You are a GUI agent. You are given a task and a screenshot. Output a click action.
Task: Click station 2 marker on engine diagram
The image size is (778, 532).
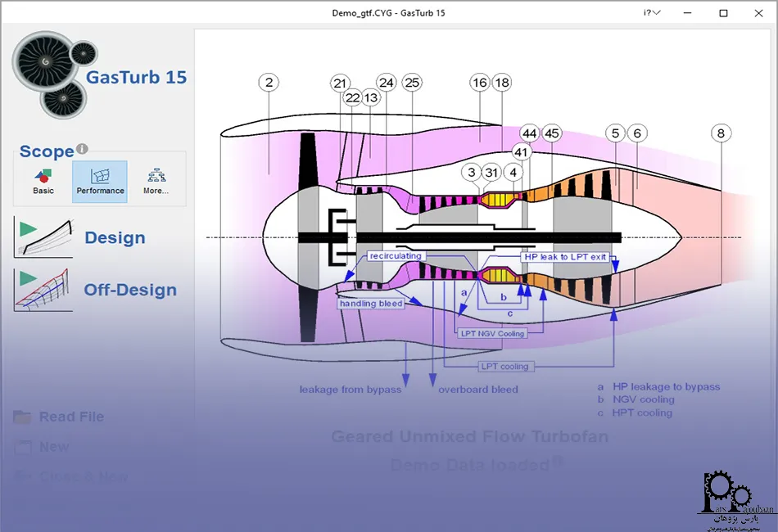pyautogui.click(x=268, y=82)
